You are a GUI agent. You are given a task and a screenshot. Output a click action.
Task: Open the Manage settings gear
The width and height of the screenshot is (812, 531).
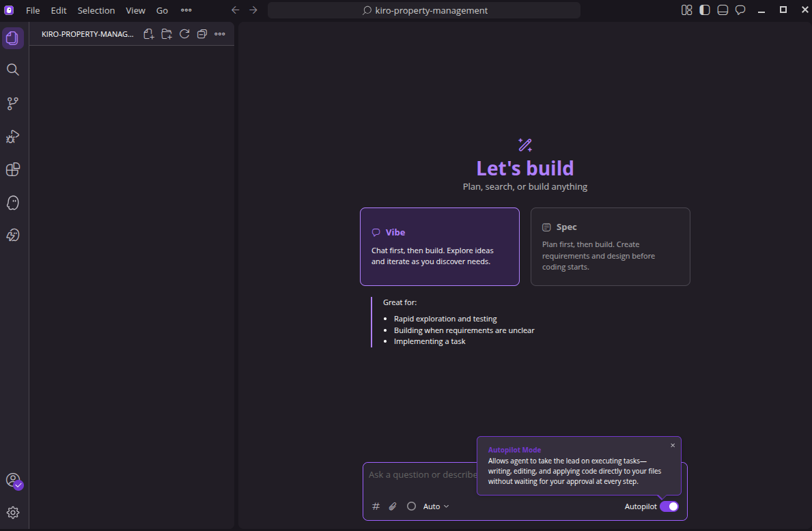click(12, 513)
